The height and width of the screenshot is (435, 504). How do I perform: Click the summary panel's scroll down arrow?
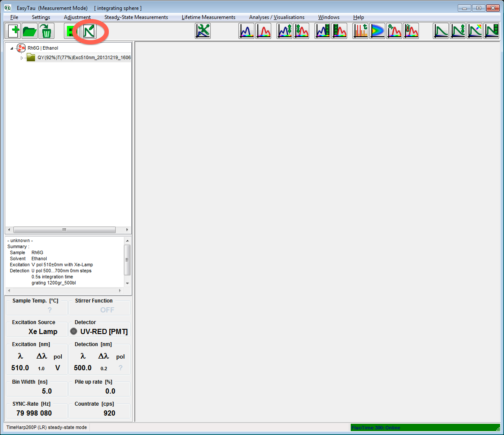(127, 283)
